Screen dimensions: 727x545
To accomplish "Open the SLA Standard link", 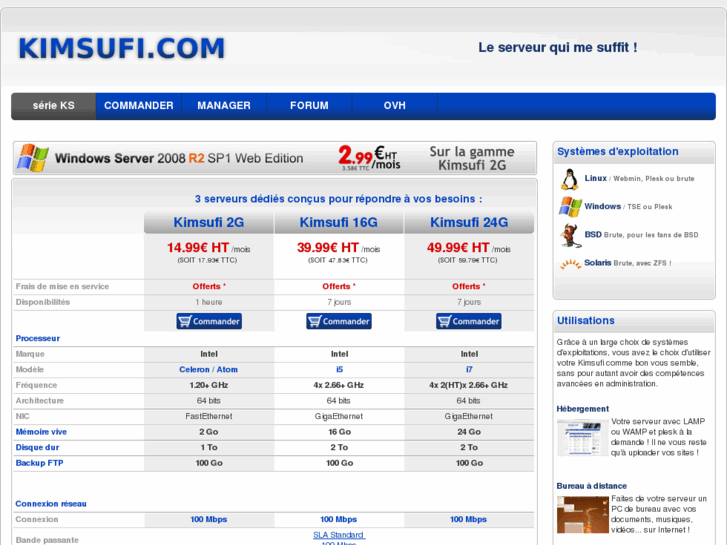I will [x=339, y=535].
